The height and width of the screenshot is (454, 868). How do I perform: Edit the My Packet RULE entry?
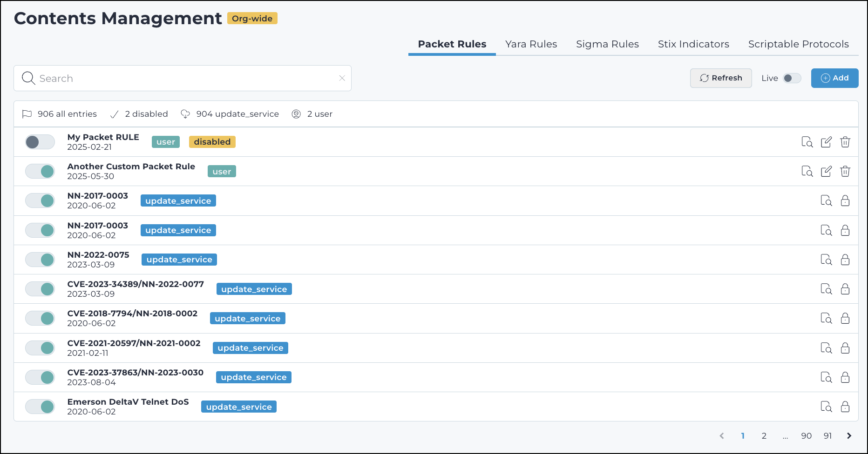coord(826,142)
